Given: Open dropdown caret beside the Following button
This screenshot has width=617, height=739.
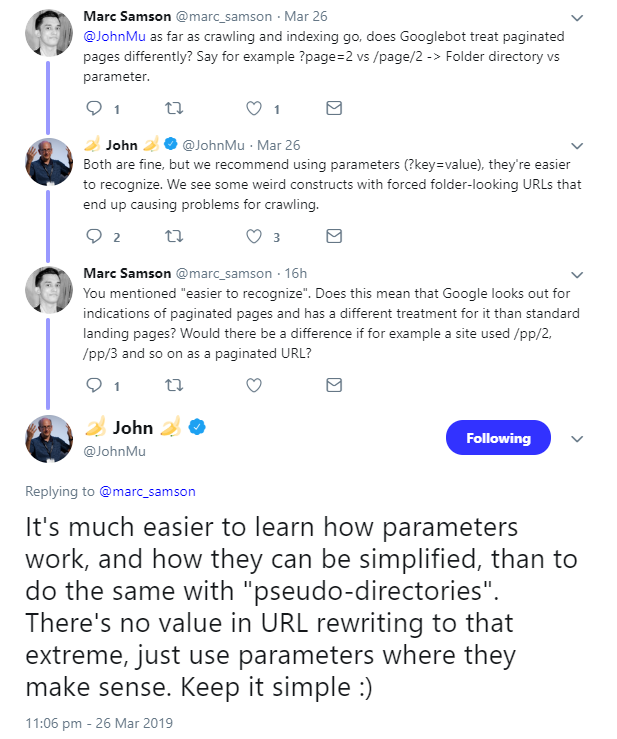Looking at the screenshot, I should (x=577, y=439).
